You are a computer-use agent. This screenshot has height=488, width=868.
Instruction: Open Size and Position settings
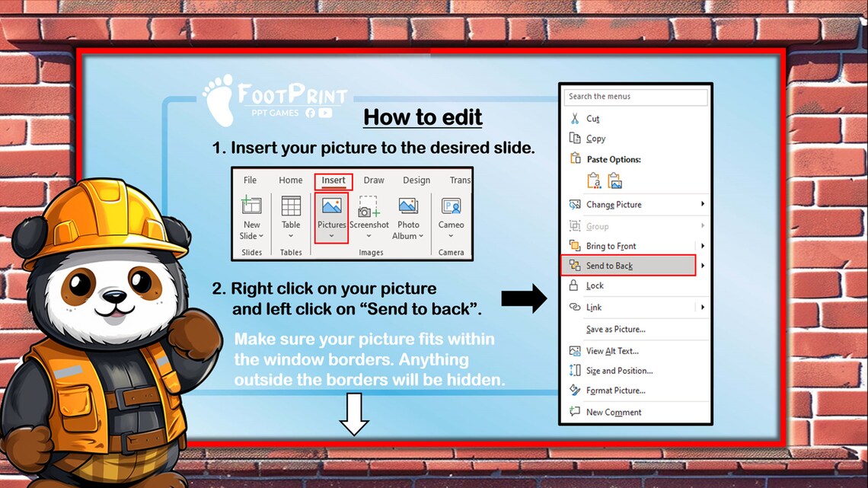tap(617, 370)
